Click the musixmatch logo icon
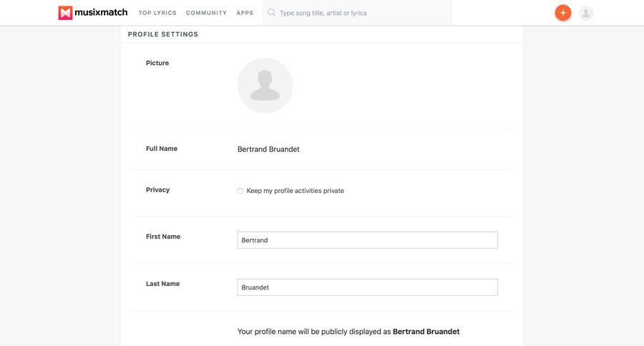 (66, 13)
